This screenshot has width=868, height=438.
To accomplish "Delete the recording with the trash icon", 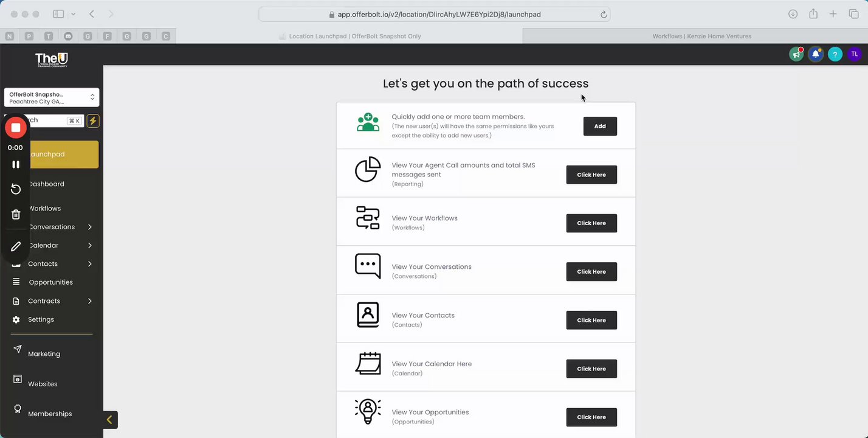I will click(x=16, y=214).
